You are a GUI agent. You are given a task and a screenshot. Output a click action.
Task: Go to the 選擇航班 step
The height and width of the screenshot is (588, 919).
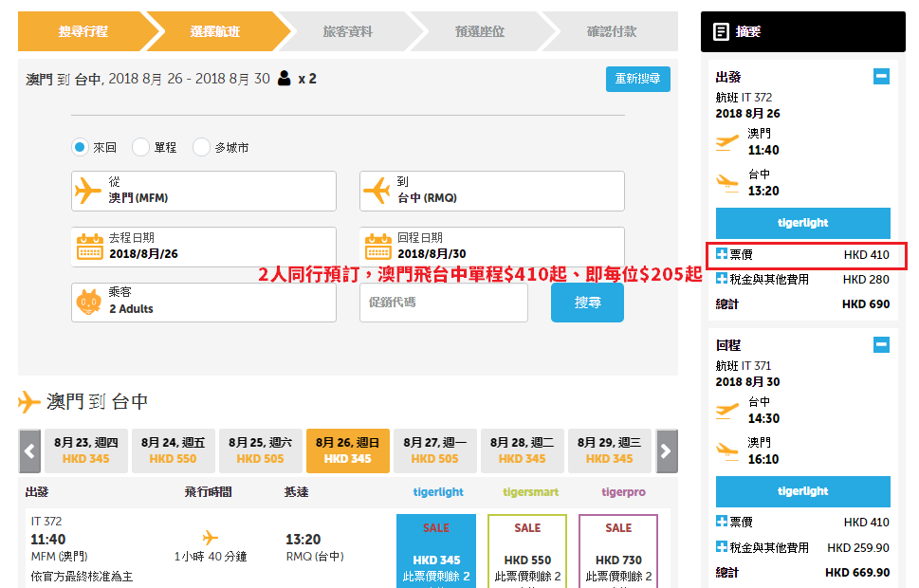point(215,31)
